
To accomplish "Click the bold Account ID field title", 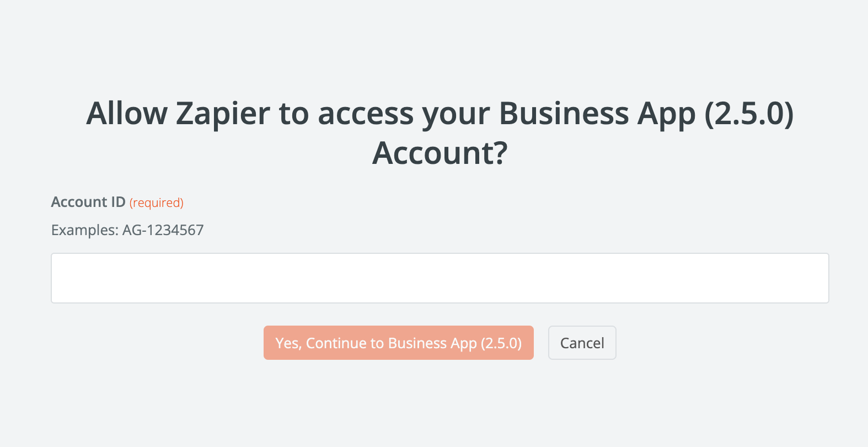I will click(88, 202).
